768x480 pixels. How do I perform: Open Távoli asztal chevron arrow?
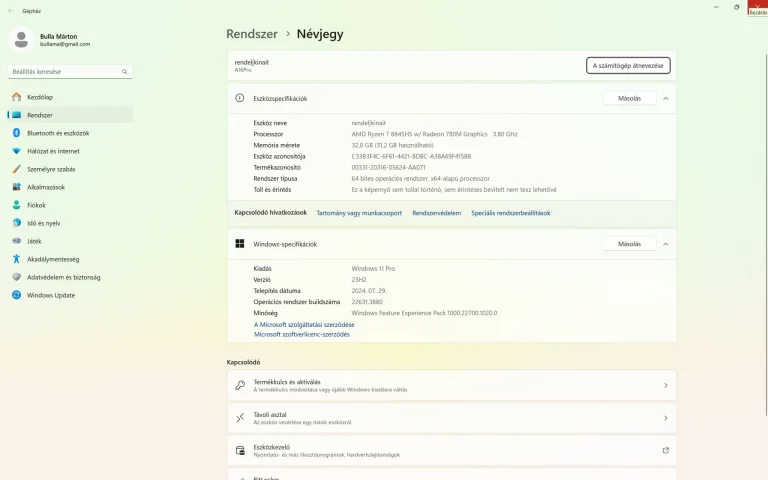[666, 418]
